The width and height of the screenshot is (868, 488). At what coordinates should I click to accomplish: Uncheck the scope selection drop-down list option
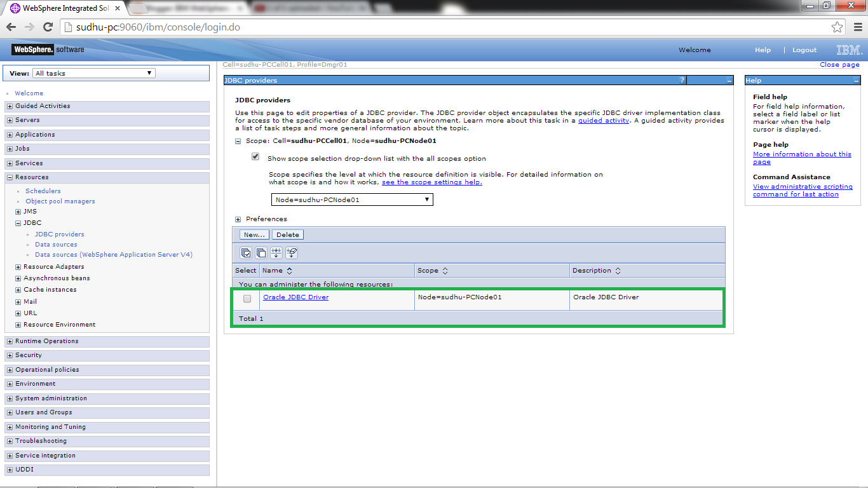[x=255, y=156]
